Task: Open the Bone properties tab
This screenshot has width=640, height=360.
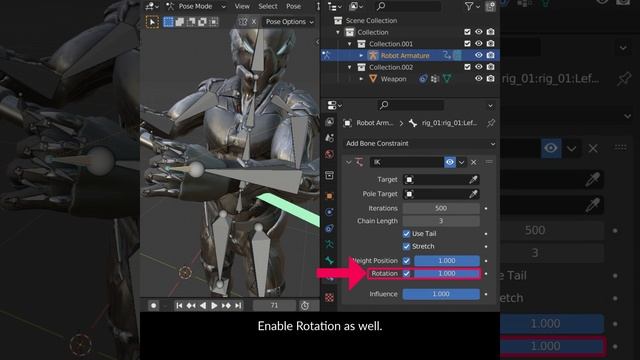Action: (329, 260)
